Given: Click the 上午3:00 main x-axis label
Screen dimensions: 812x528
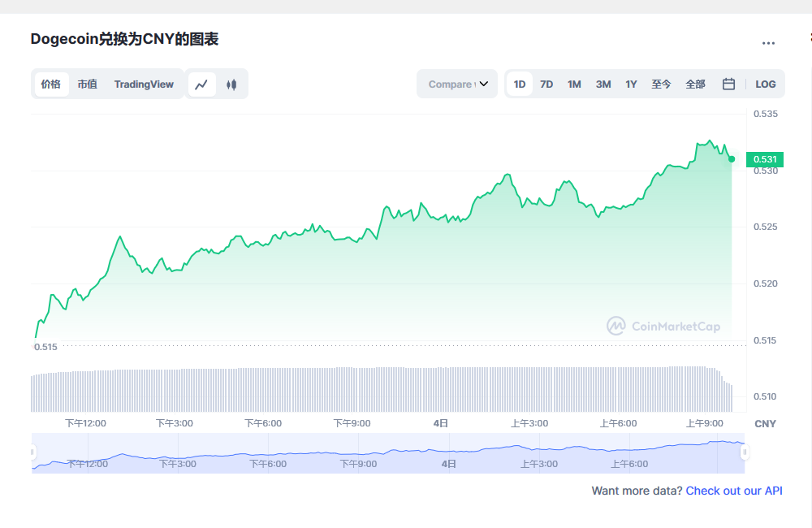Looking at the screenshot, I should pyautogui.click(x=529, y=423).
